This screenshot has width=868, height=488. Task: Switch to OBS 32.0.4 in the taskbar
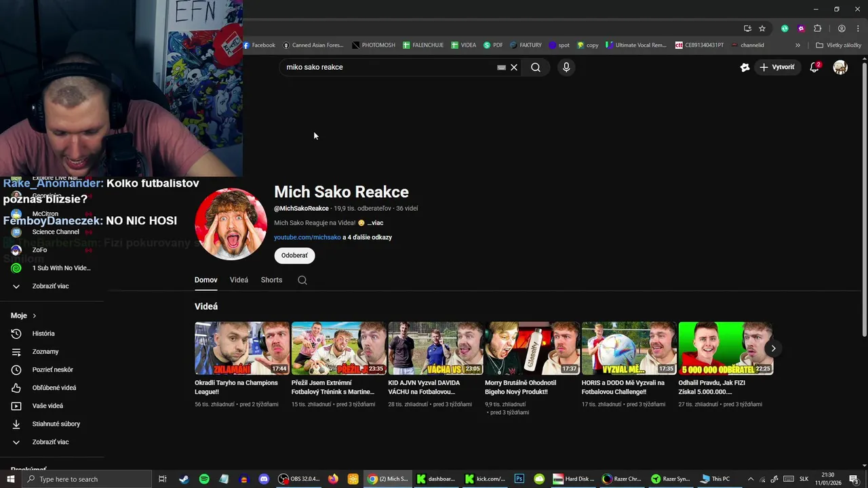pos(299,479)
